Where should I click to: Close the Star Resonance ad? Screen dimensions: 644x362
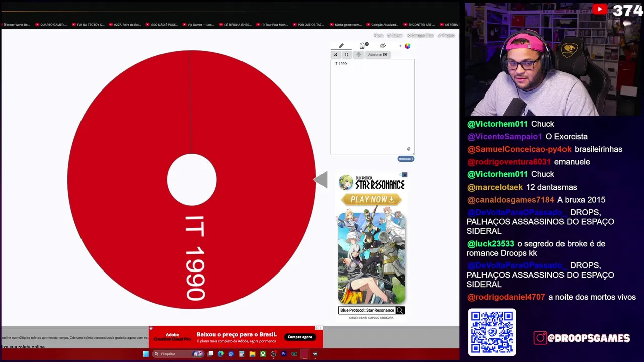click(405, 175)
